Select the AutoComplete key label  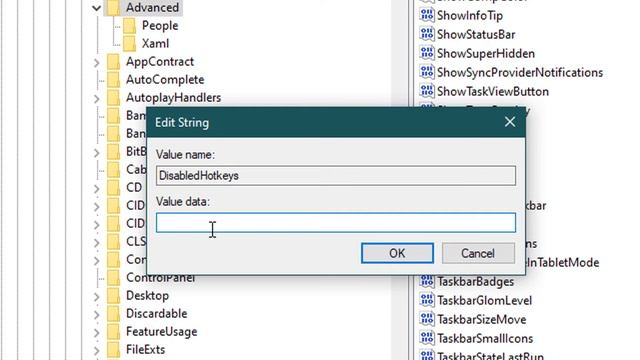165,80
